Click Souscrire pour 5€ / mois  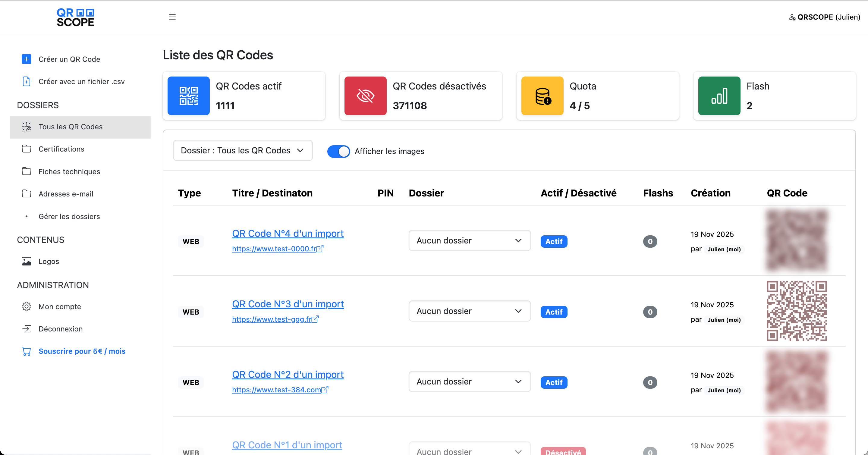(x=82, y=351)
